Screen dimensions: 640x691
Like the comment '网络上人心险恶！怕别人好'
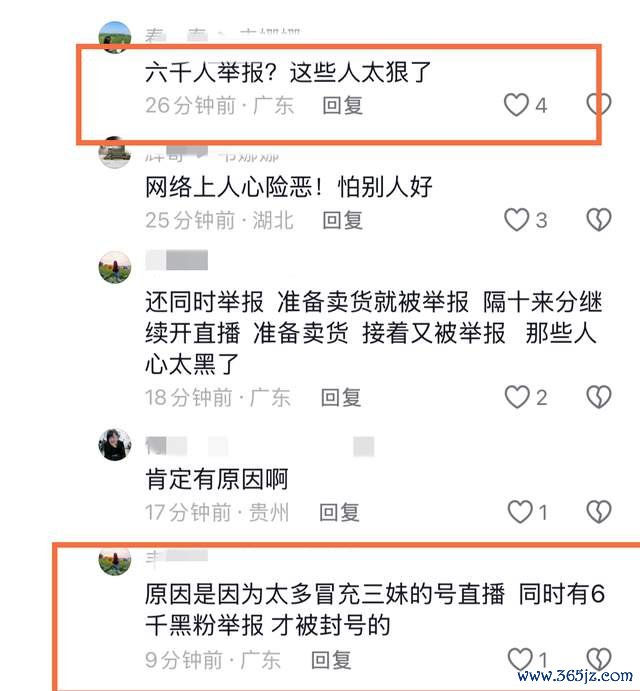516,219
